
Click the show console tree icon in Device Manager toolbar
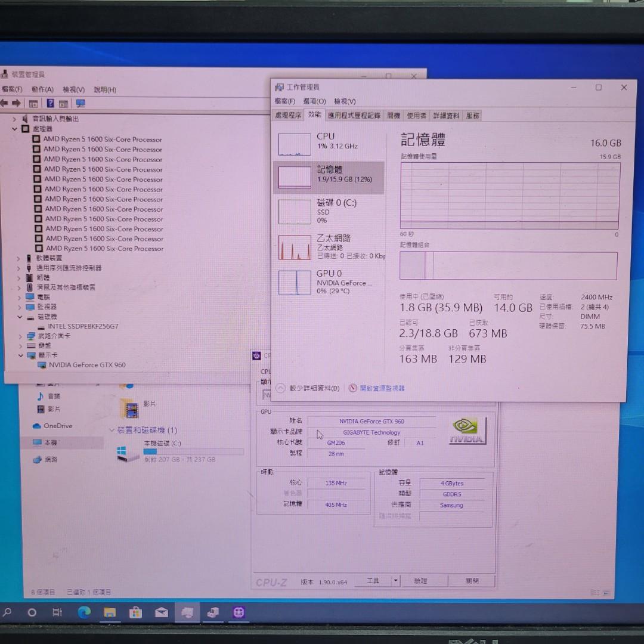pyautogui.click(x=33, y=104)
